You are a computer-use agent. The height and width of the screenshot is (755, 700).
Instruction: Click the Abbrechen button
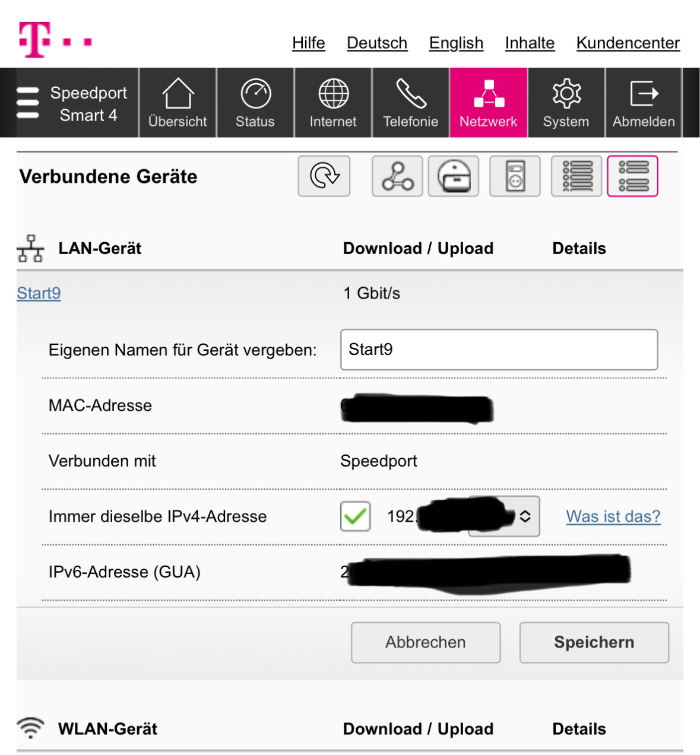[426, 642]
